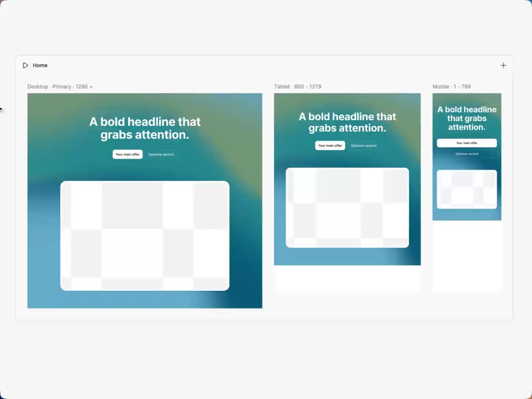532x399 pixels.
Task: Click the tablet 'Optional second' link
Action: pos(364,146)
